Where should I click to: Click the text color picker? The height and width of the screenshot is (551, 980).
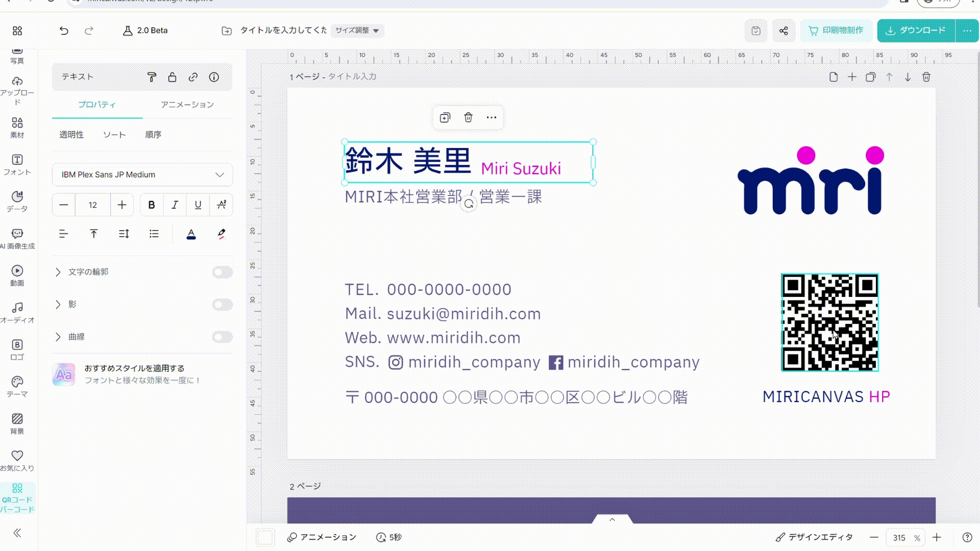(191, 234)
